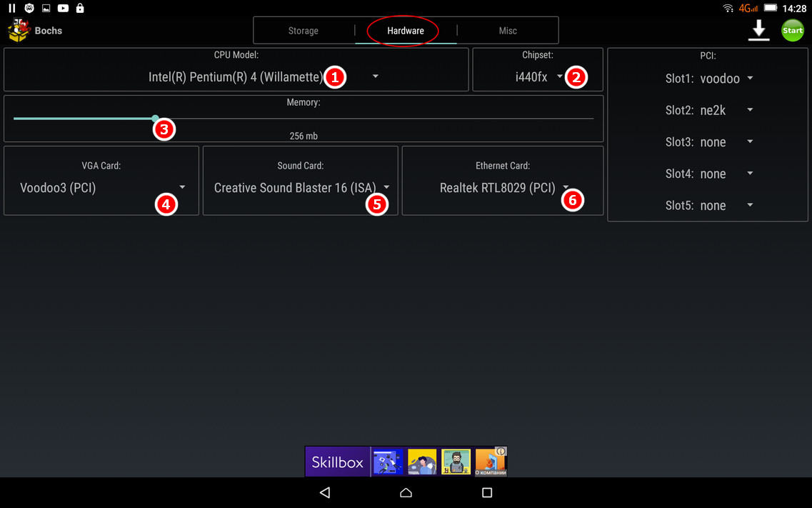Open the ad info icon on banner
This screenshot has width=812, height=508.
tap(501, 452)
